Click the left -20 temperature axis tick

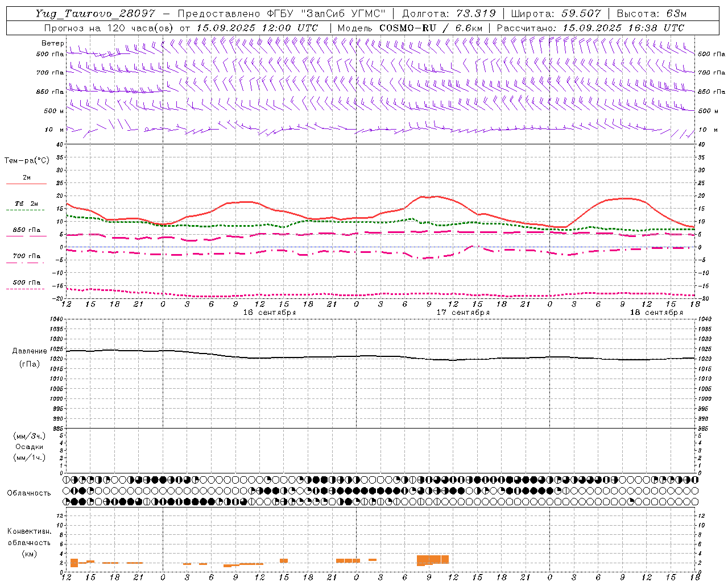[x=57, y=298]
